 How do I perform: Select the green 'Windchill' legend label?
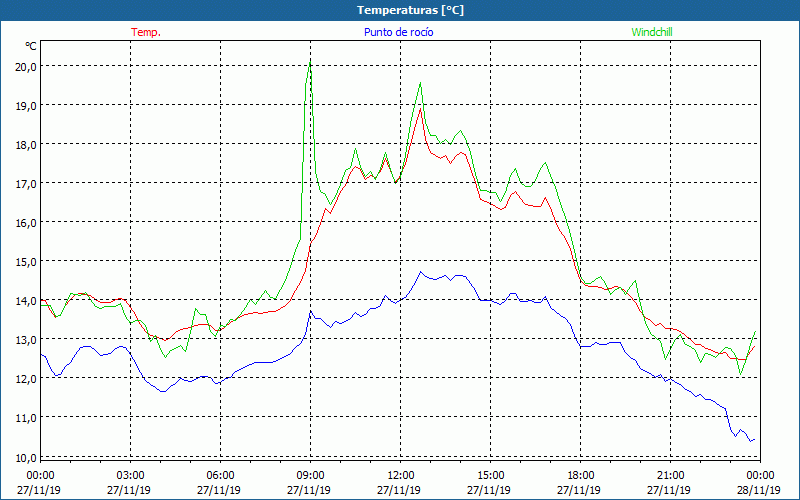point(652,32)
